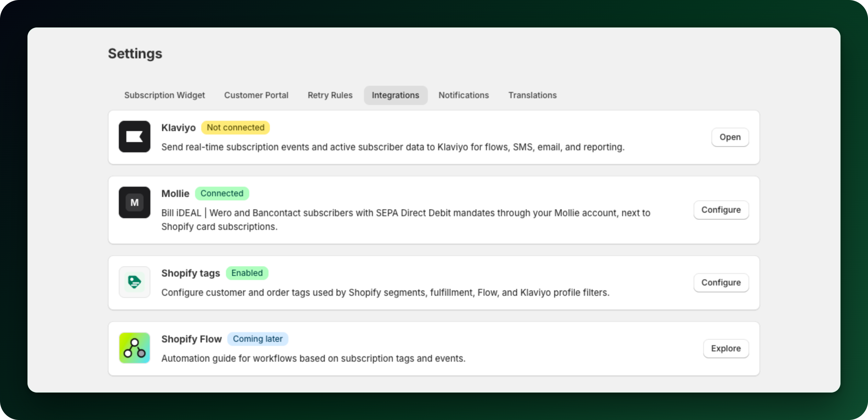Click the Coming later badge
The image size is (868, 420).
tap(258, 339)
